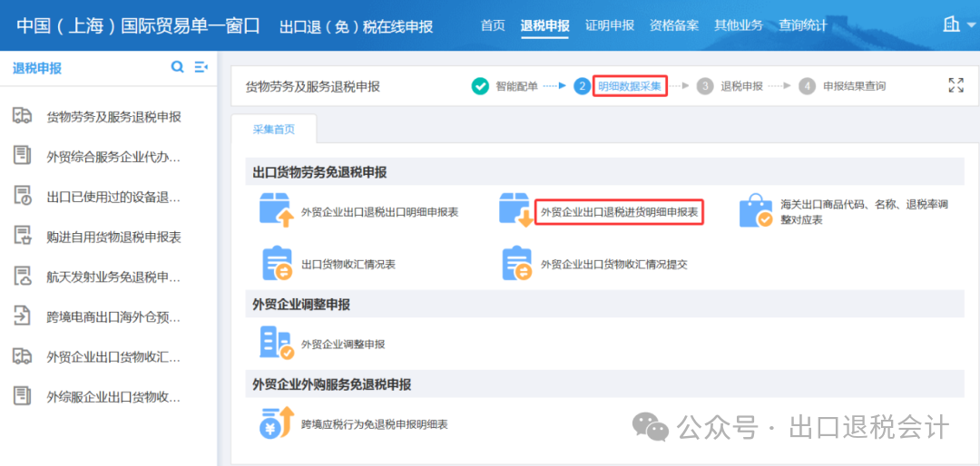980x466 pixels.
Task: Expand the 其他业务 menu
Action: pos(738,25)
